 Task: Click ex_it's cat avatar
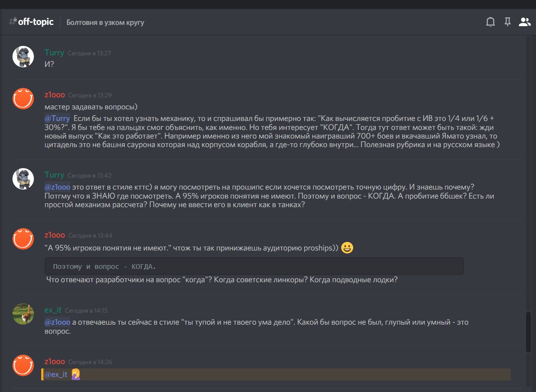pos(23,314)
